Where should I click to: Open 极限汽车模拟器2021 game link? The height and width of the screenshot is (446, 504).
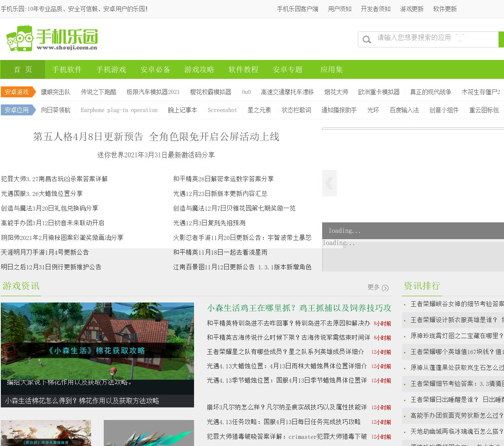(x=153, y=92)
